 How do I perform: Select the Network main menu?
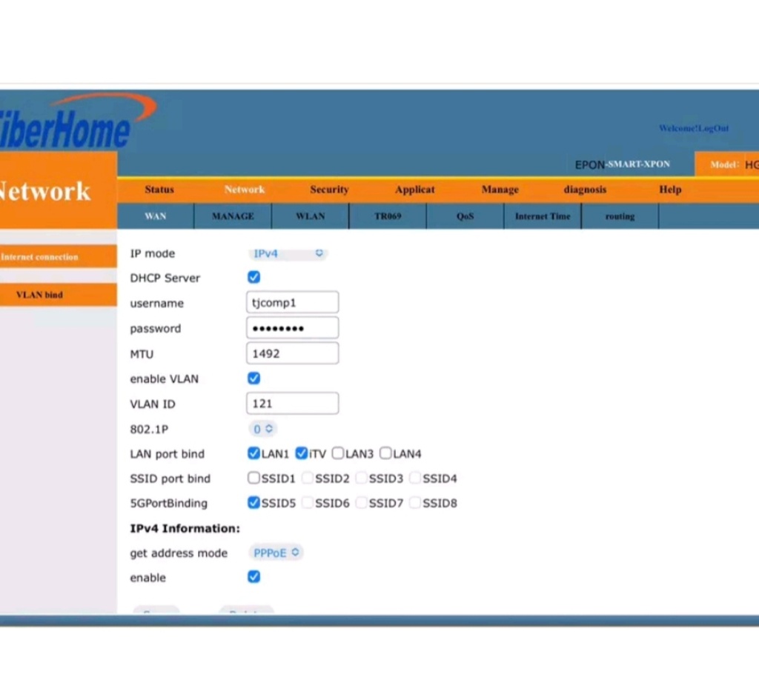[245, 190]
